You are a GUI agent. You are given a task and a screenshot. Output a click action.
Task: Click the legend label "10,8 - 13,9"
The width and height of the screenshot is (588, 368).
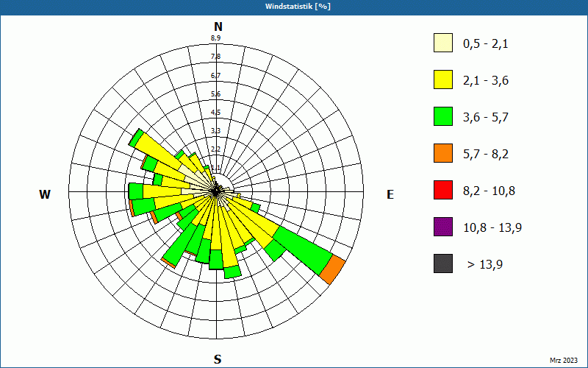(x=492, y=228)
